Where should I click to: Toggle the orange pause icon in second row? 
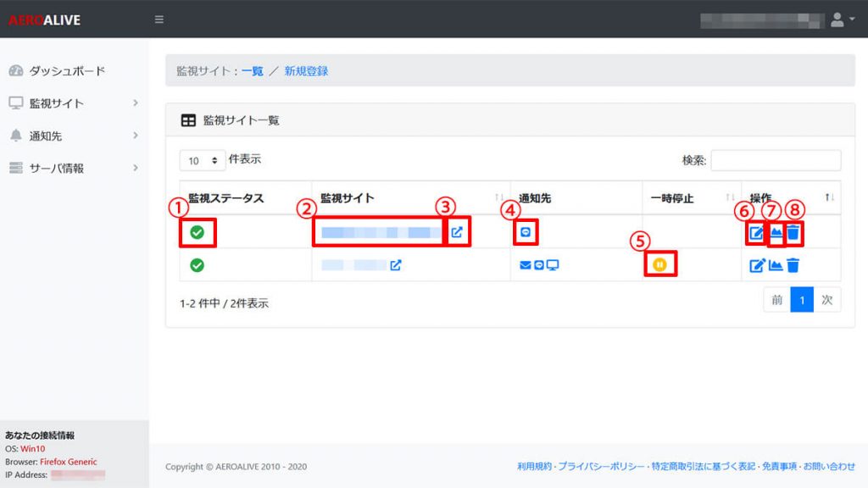(x=659, y=264)
